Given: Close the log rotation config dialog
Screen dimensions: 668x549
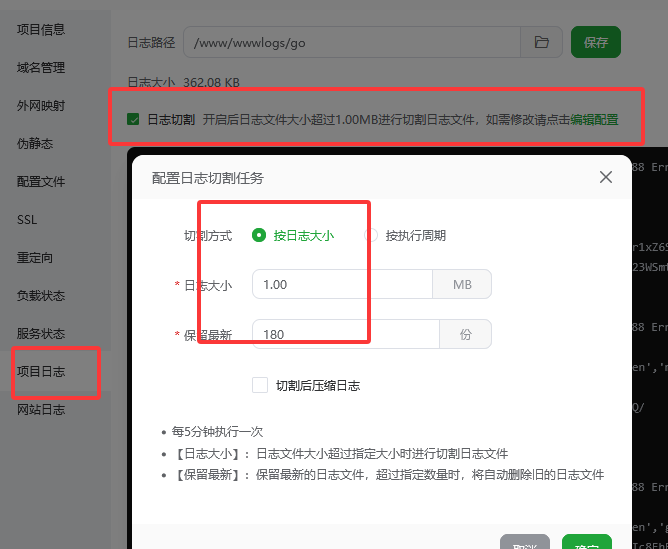Looking at the screenshot, I should click(605, 177).
